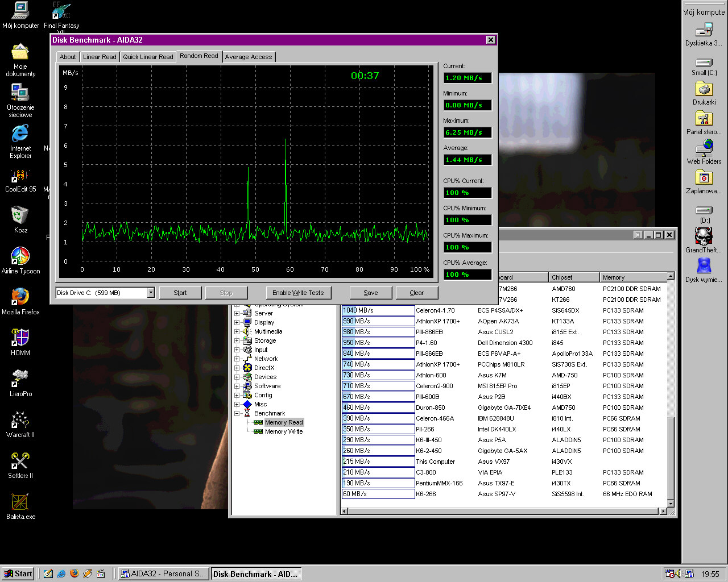The width and height of the screenshot is (728, 582).
Task: Switch to the About tab
Action: click(x=68, y=57)
